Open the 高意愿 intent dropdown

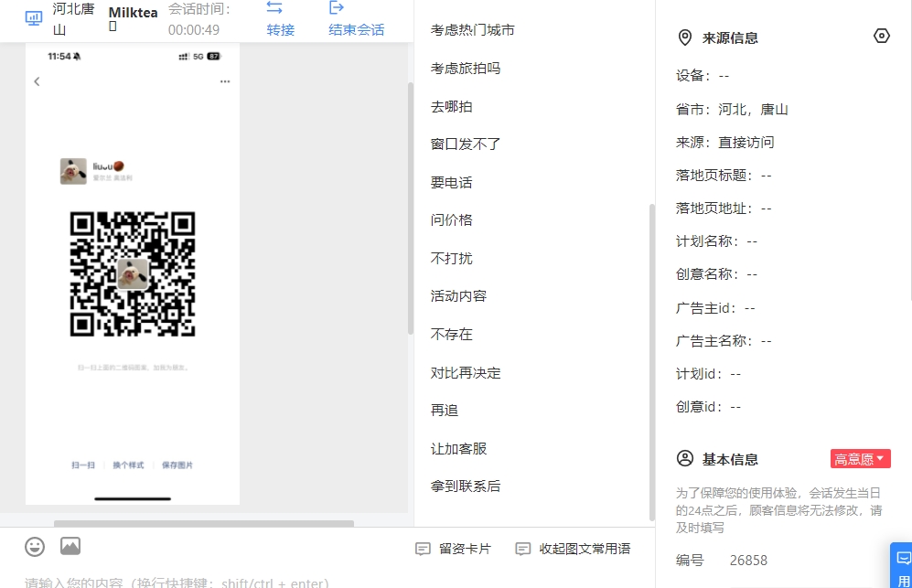[x=860, y=459]
